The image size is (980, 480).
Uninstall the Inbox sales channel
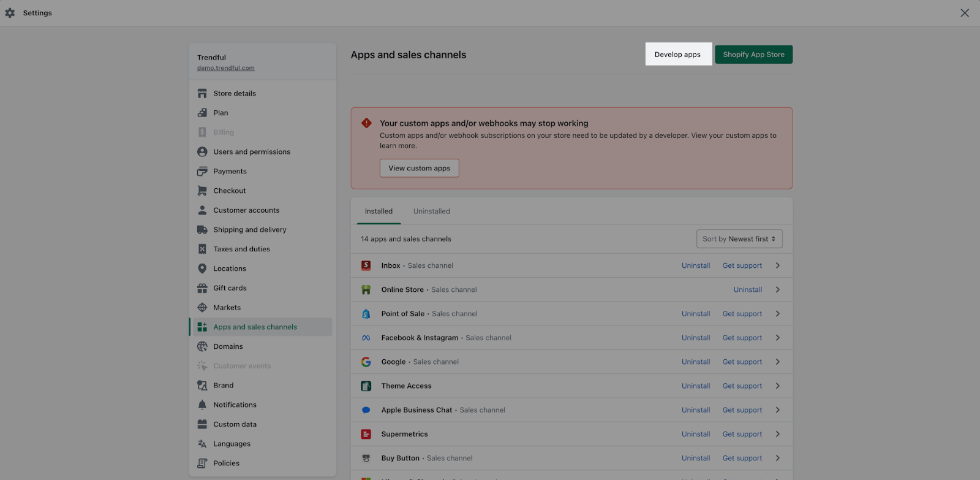[696, 265]
